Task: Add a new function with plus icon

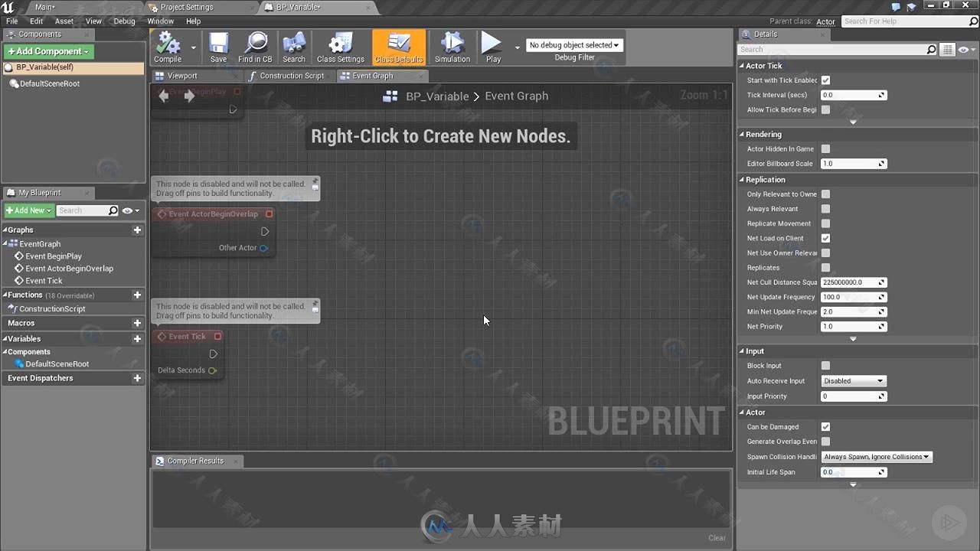Action: point(137,295)
